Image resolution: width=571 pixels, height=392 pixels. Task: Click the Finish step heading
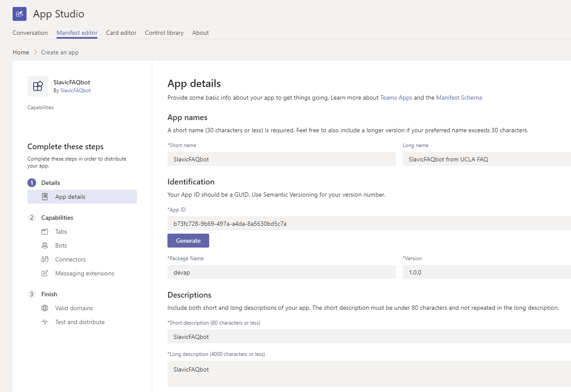pos(49,294)
